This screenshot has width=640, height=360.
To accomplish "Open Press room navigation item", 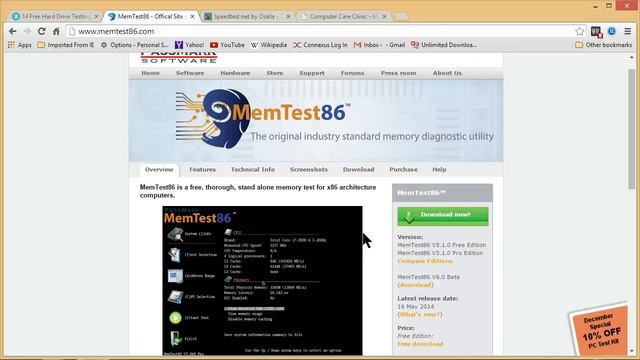I will click(x=398, y=73).
